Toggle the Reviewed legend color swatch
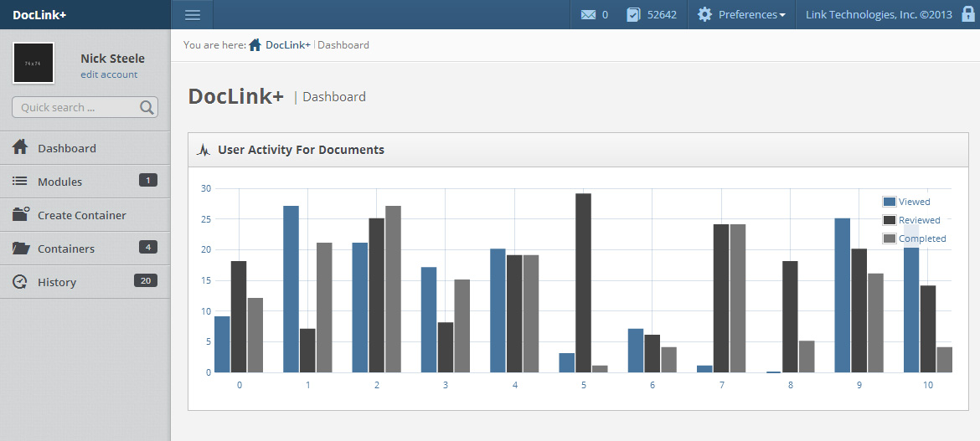980x441 pixels. point(890,220)
